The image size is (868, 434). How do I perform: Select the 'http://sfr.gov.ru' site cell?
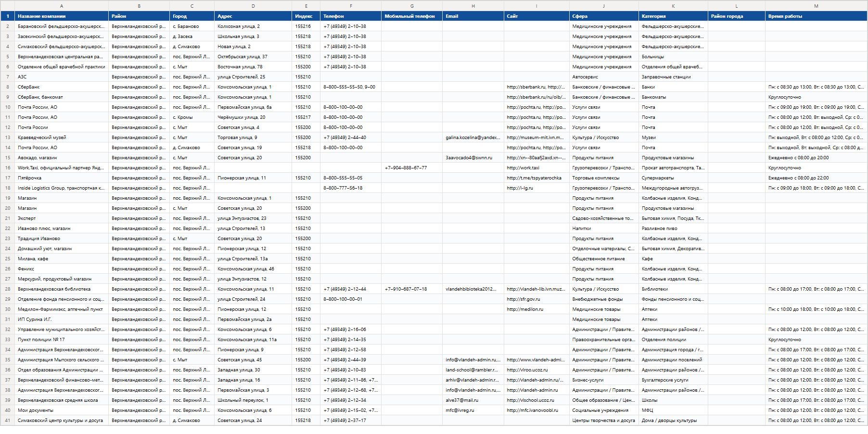coord(536,299)
